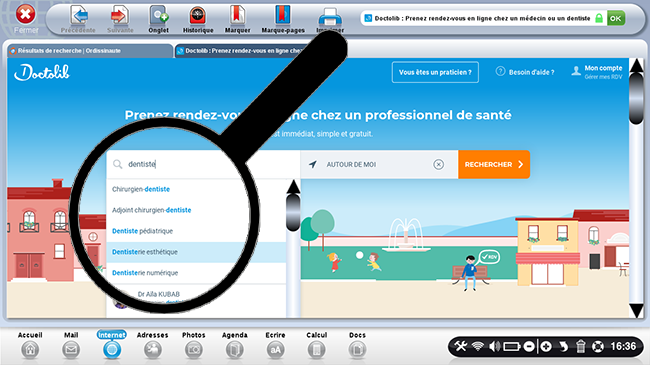Click the page vertical scrollbar thumb
The height and width of the screenshot is (365, 650).
[636, 99]
